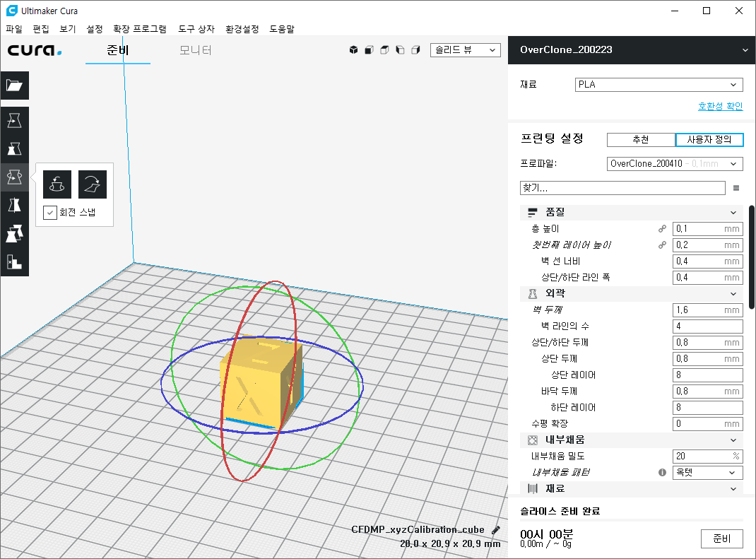Switch to left side camera view icon
This screenshot has width=756, height=559.
pos(400,49)
